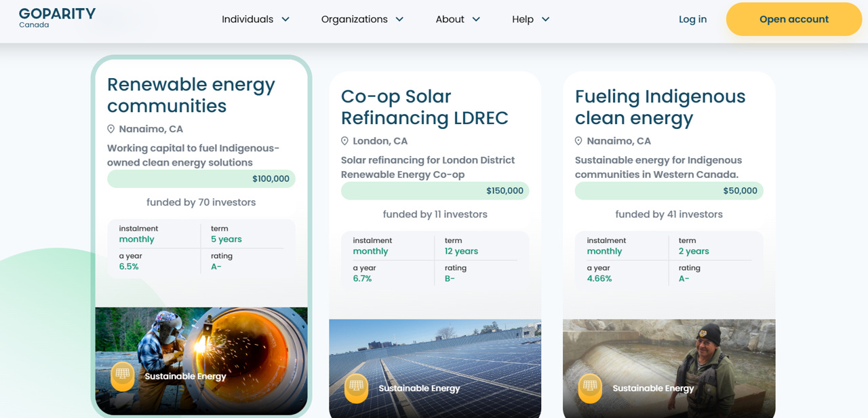Click the A- rating in Fueling Indigenous clean energy card
Image resolution: width=868 pixels, height=418 pixels.
684,279
